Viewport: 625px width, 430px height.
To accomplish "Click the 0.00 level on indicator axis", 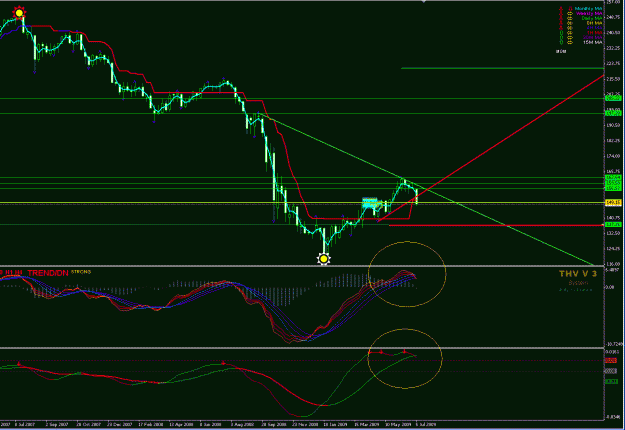I will click(612, 287).
